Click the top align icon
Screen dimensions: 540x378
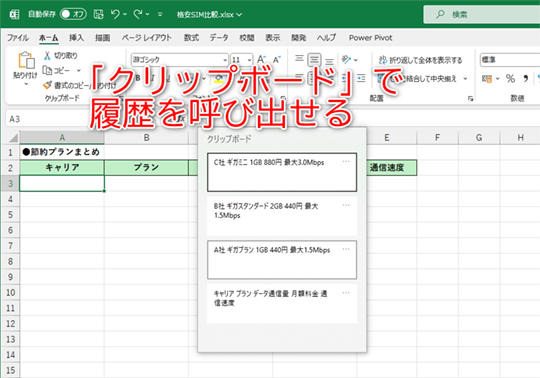pyautogui.click(x=299, y=60)
